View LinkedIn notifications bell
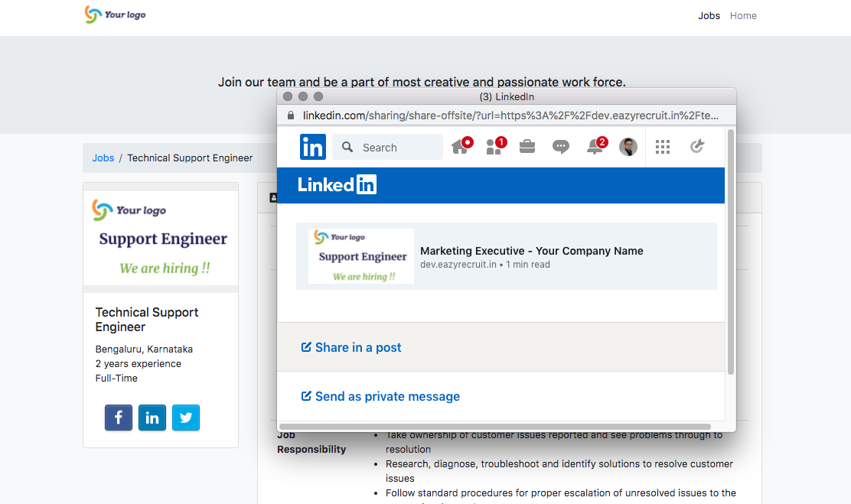This screenshot has height=504, width=851. pos(596,147)
